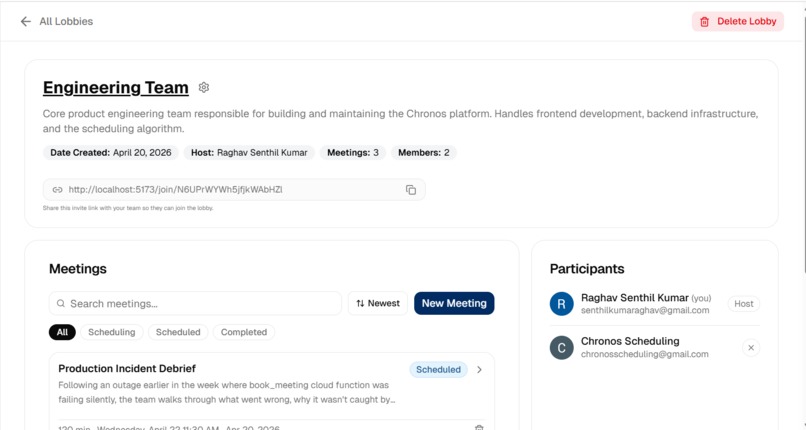The width and height of the screenshot is (806, 430).
Task: Click the Date Created: April 20, 2026 chip
Action: pos(111,153)
